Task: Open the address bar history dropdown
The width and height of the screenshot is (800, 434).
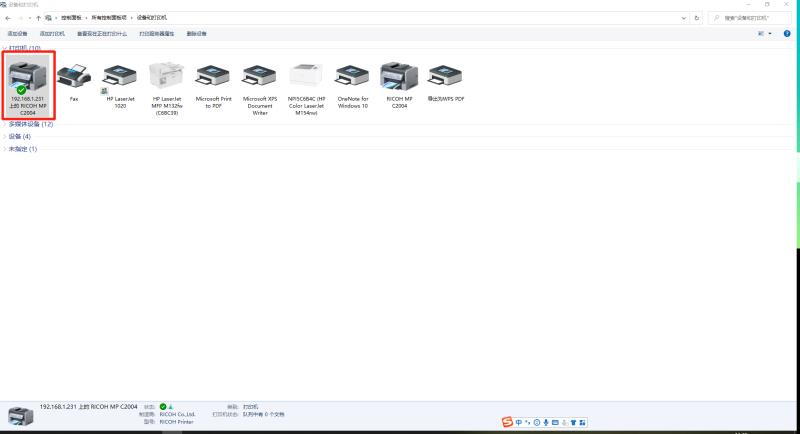Action: pos(684,18)
